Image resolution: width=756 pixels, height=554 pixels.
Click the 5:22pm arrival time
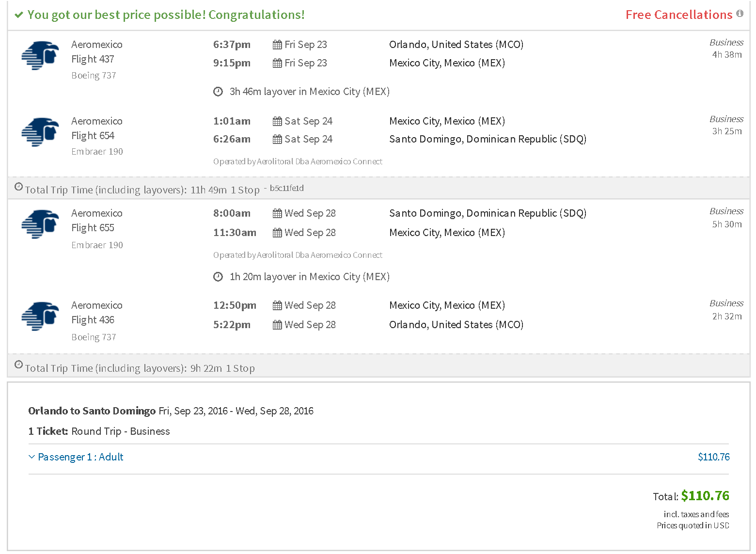pyautogui.click(x=232, y=325)
